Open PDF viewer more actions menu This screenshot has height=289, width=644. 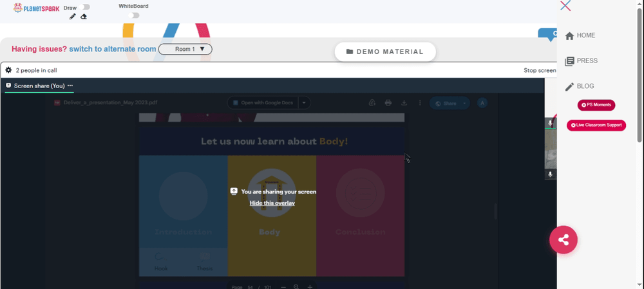420,103
